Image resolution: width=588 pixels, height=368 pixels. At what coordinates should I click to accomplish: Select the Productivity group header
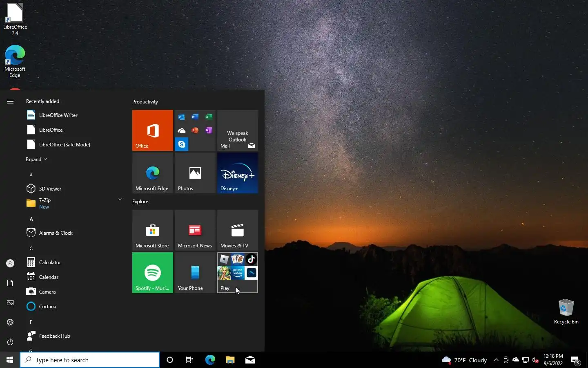pyautogui.click(x=145, y=102)
